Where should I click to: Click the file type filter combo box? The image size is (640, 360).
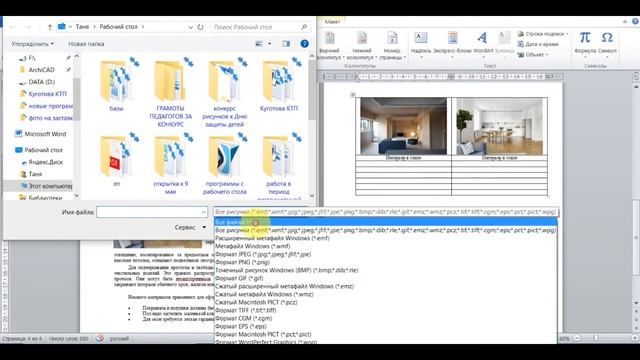click(x=385, y=212)
